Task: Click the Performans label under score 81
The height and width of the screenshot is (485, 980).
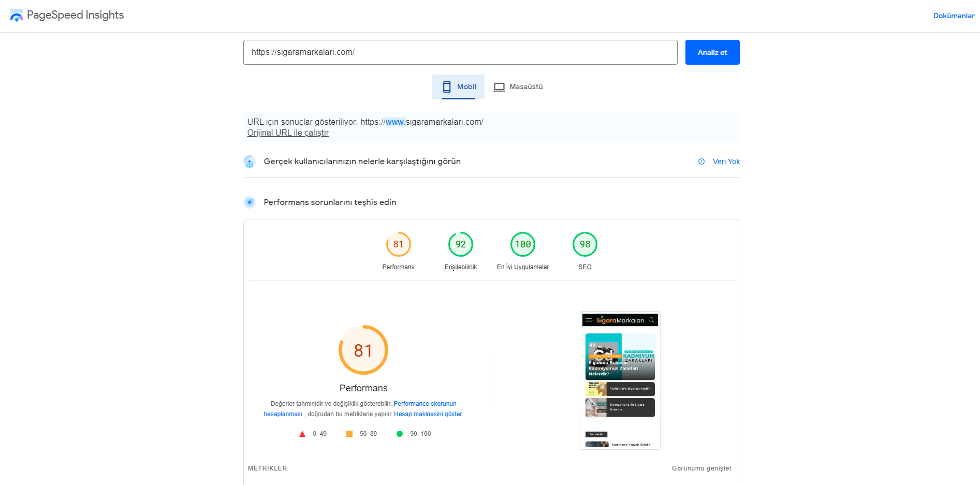Action: pos(398,267)
